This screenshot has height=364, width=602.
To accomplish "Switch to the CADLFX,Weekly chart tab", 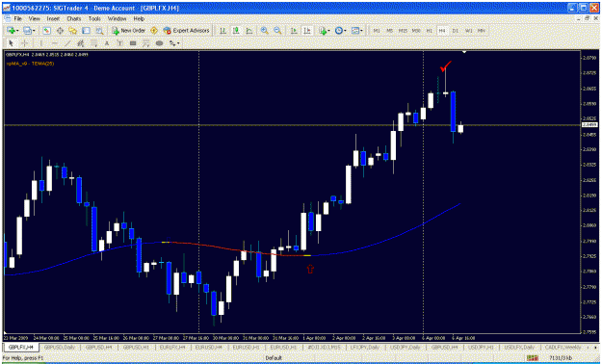I will point(563,347).
